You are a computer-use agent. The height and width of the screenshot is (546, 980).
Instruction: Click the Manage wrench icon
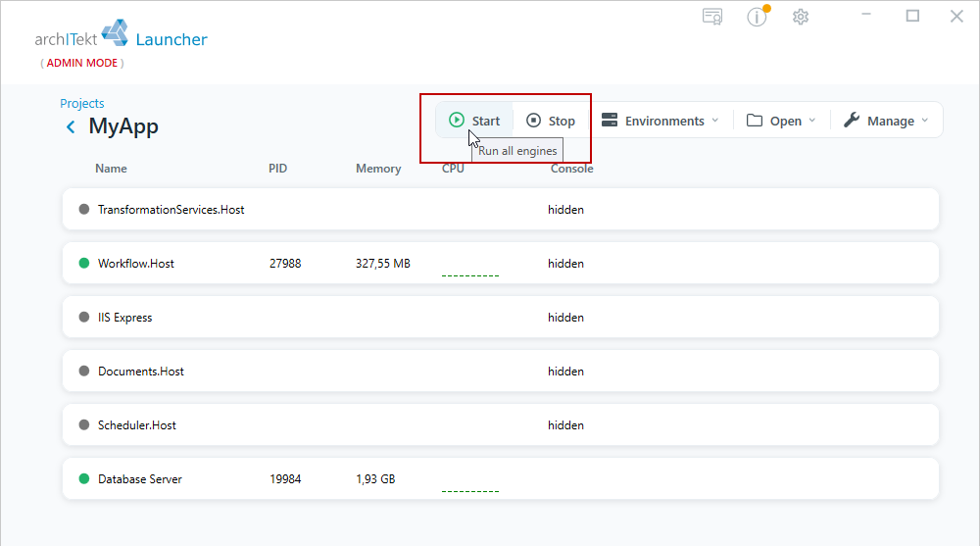coord(852,121)
